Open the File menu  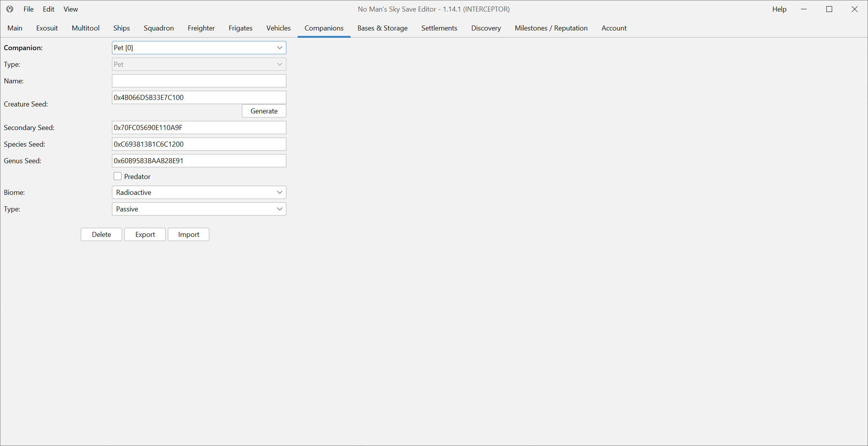pyautogui.click(x=28, y=9)
